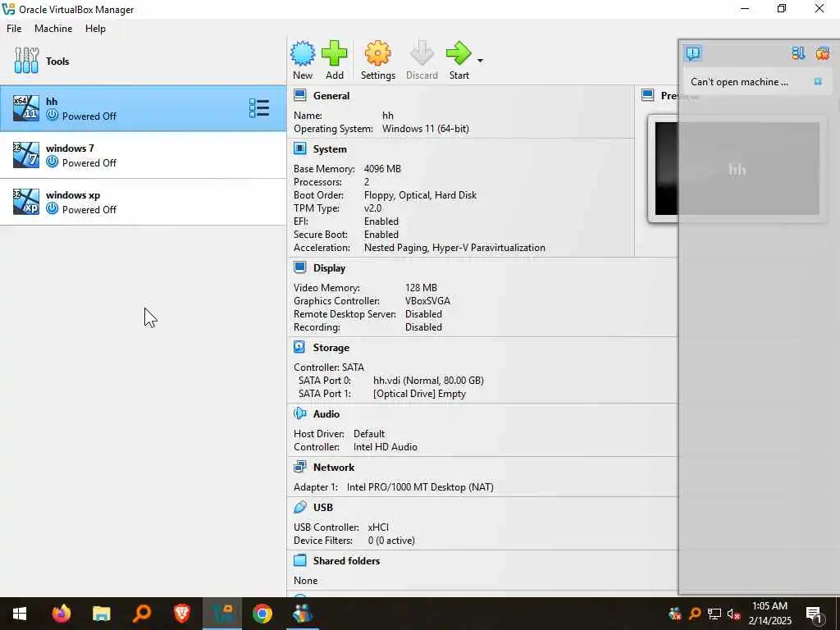Screen dimensions: 840x630
Task: Select the windows xp virtual machine
Action: coord(143,202)
